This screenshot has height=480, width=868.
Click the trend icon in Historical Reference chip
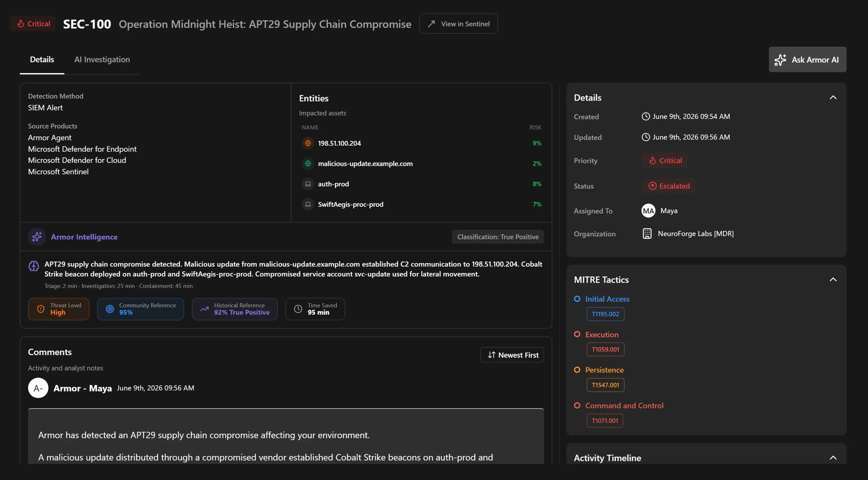[205, 309]
